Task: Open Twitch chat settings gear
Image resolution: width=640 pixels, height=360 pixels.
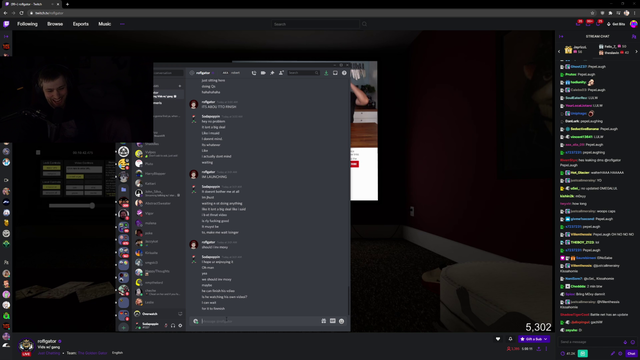Action: click(620, 353)
